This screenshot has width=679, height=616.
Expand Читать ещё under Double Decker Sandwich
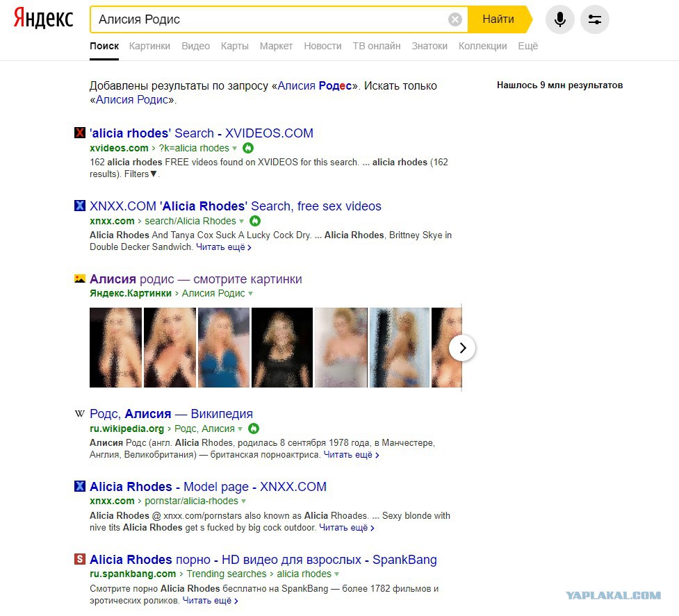[224, 247]
